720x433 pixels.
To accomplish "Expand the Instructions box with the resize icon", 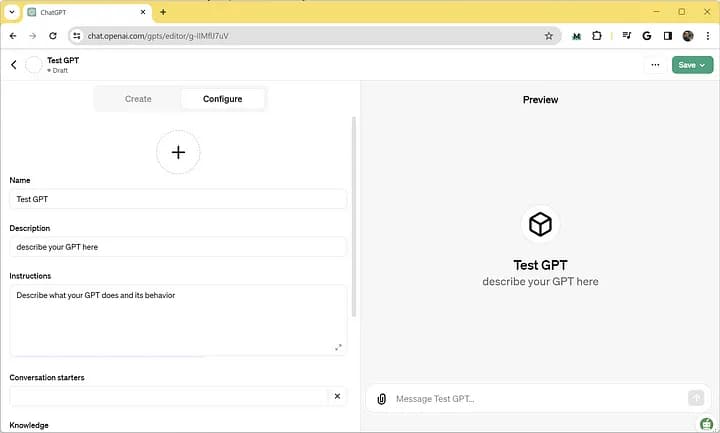I will pos(338,347).
